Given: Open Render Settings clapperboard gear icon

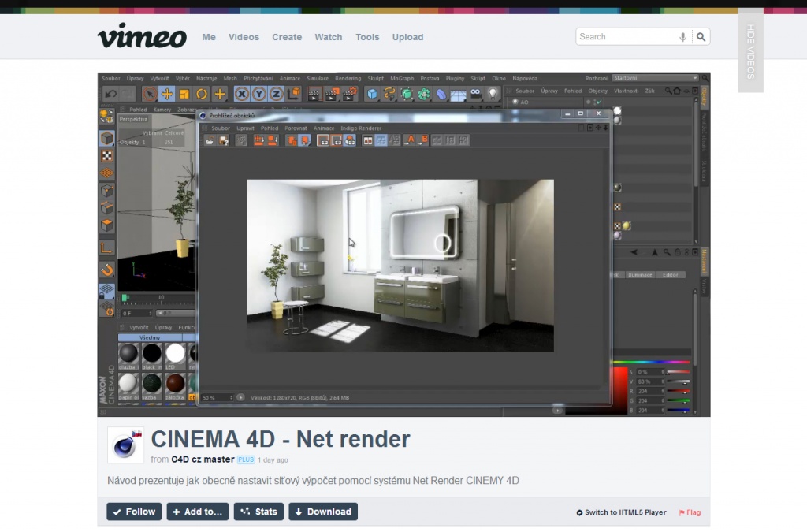Looking at the screenshot, I should point(350,94).
